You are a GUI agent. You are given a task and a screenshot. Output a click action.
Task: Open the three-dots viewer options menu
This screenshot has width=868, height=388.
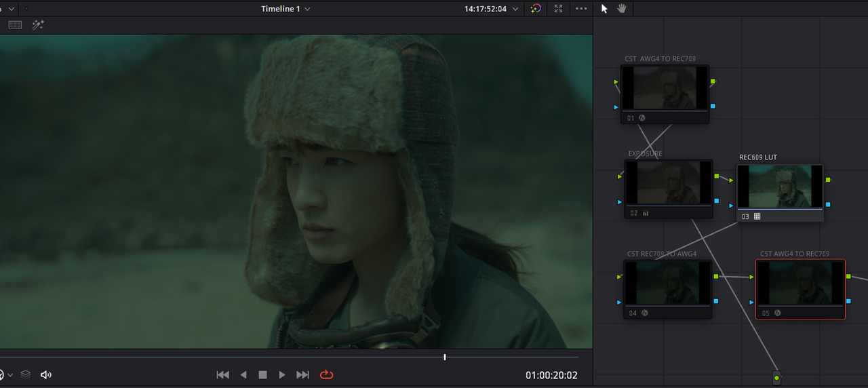click(x=581, y=9)
